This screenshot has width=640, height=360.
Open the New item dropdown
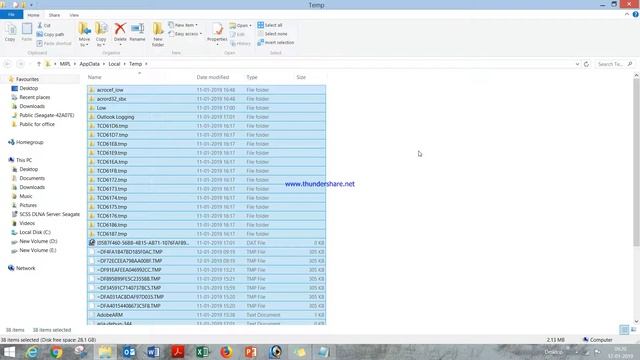[183, 25]
